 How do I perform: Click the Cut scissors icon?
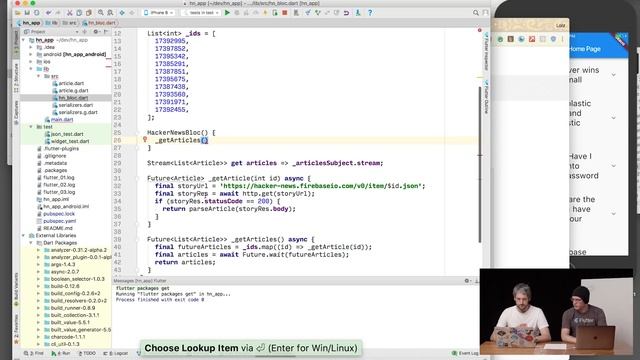tap(69, 13)
